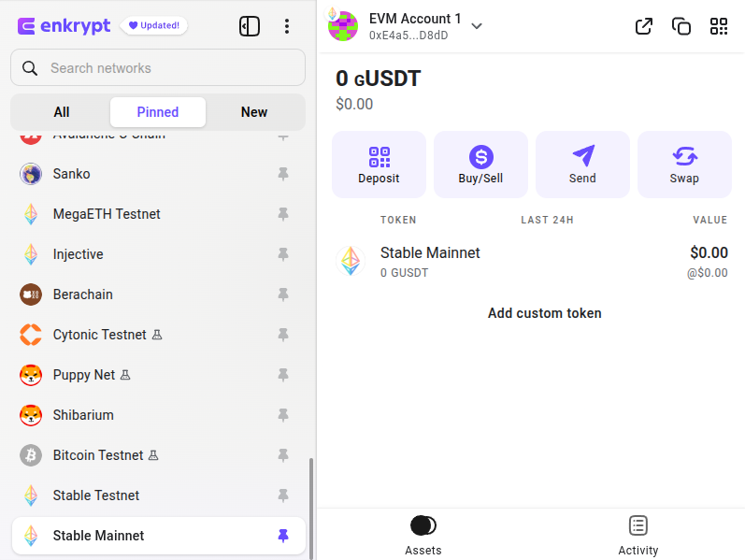Screen dimensions: 745x560
Task: Unpin the Berachain network
Action: [283, 294]
